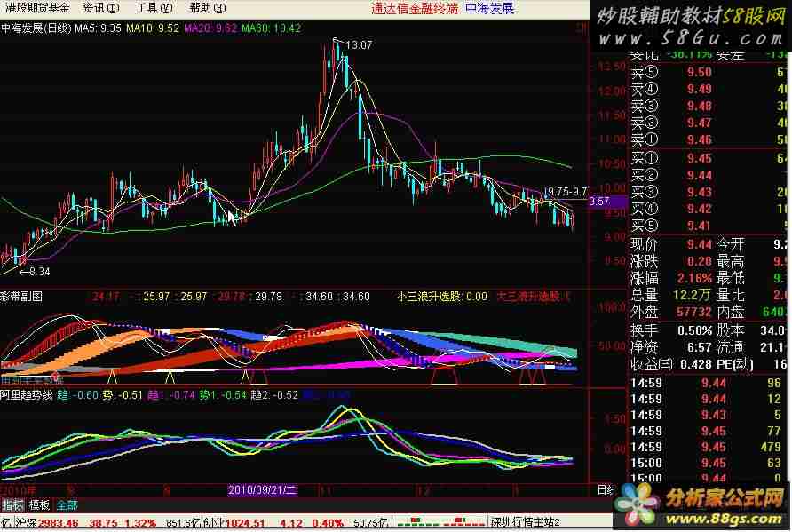Select the MA5: 9.35 indicator label
The height and width of the screenshot is (532, 792).
tap(99, 28)
